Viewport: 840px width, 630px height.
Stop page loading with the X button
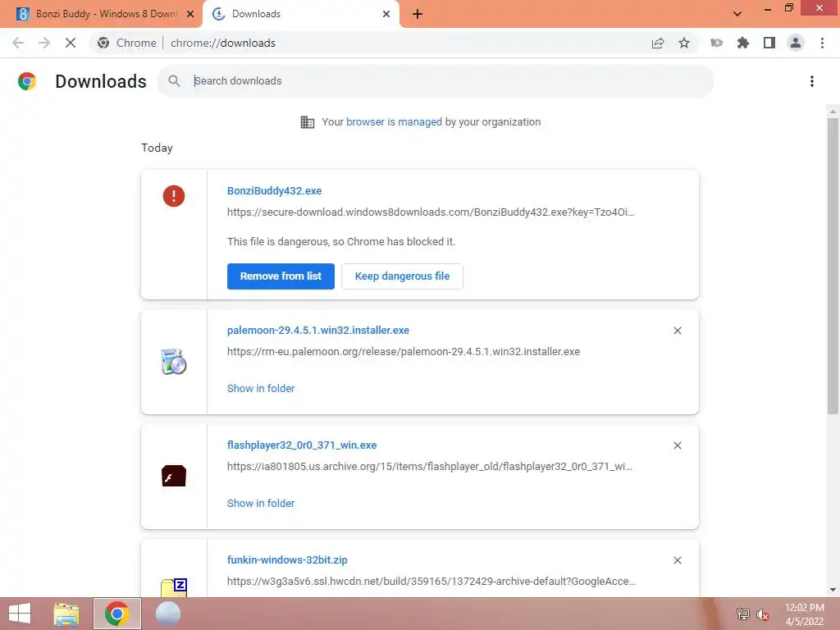(x=71, y=43)
